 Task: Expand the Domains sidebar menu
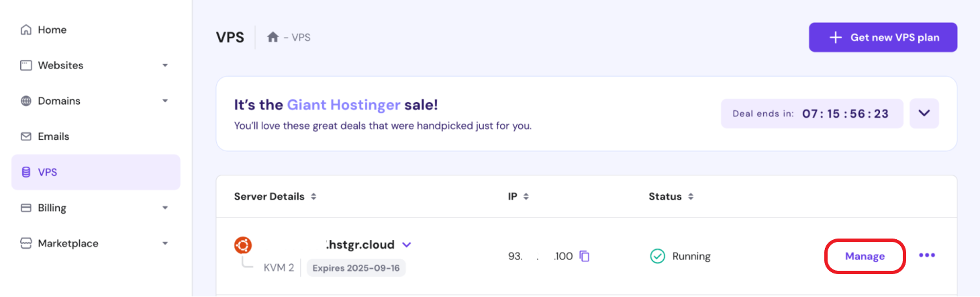165,101
